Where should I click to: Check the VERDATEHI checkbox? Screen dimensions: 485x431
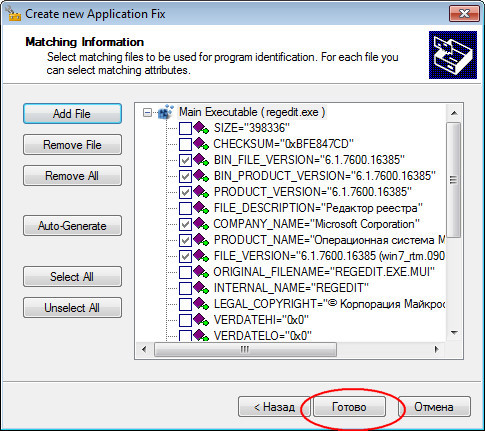pos(185,320)
